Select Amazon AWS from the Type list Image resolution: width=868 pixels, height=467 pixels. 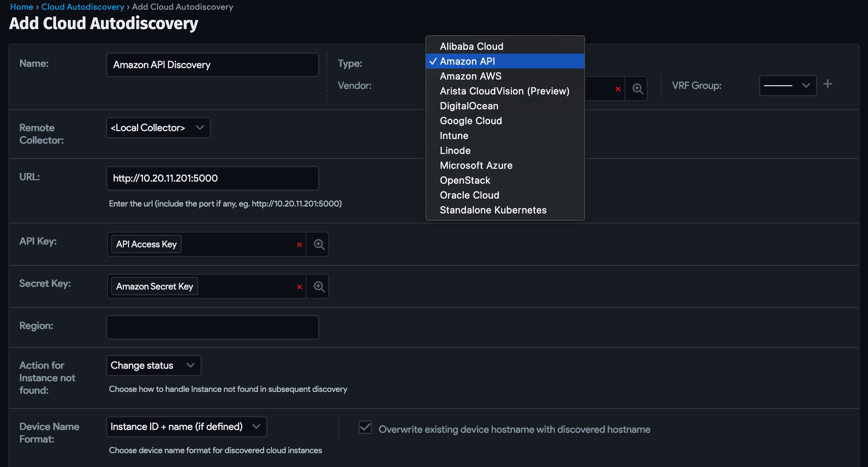click(x=470, y=76)
